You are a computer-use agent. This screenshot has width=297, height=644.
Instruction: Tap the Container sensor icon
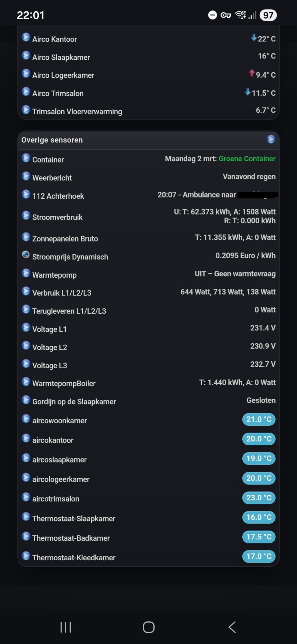26,158
